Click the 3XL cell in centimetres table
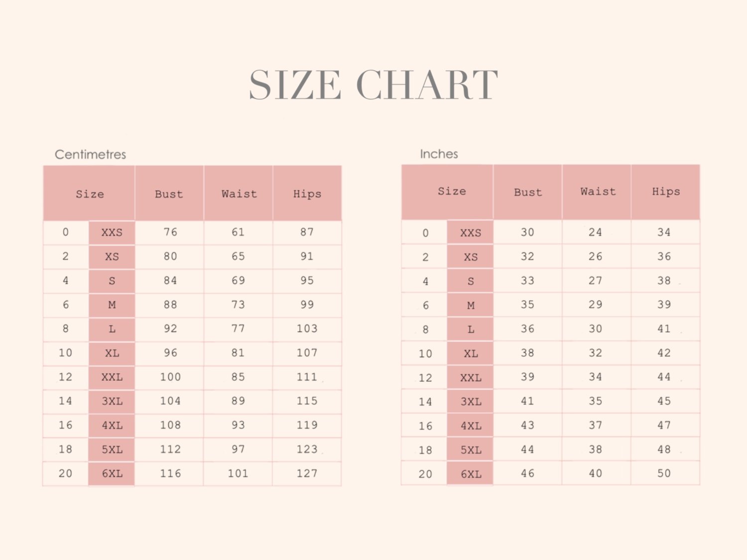The height and width of the screenshot is (560, 747). click(112, 401)
